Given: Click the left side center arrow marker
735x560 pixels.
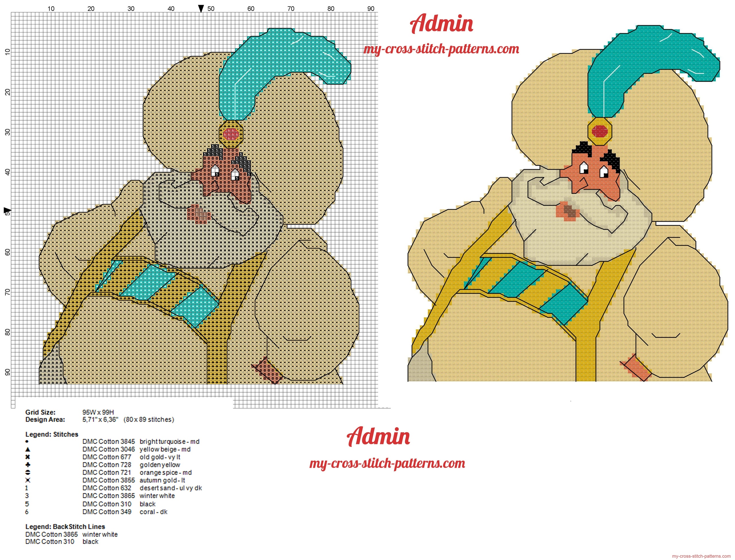Looking at the screenshot, I should pyautogui.click(x=7, y=210).
